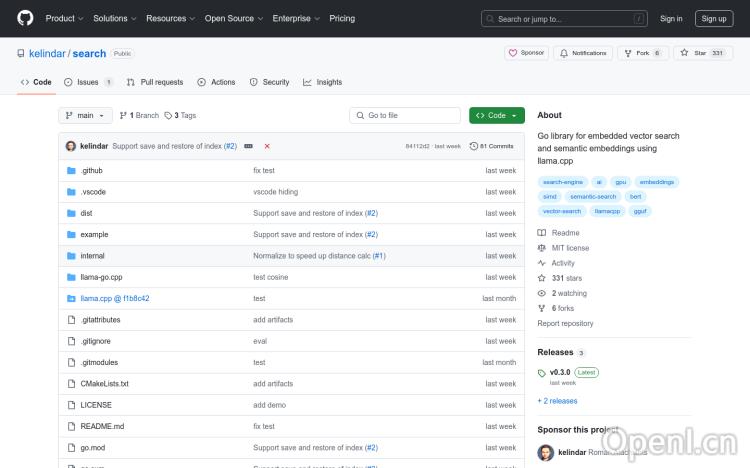Click the Sponsor heart button

[526, 53]
